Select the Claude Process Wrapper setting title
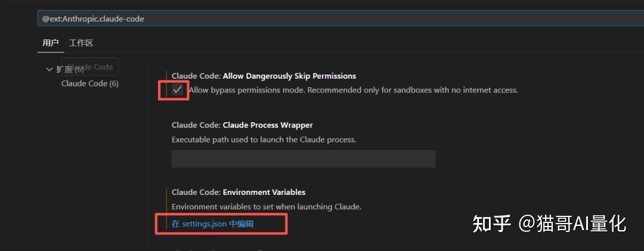Screen dimensions: 644x251 click(x=242, y=125)
